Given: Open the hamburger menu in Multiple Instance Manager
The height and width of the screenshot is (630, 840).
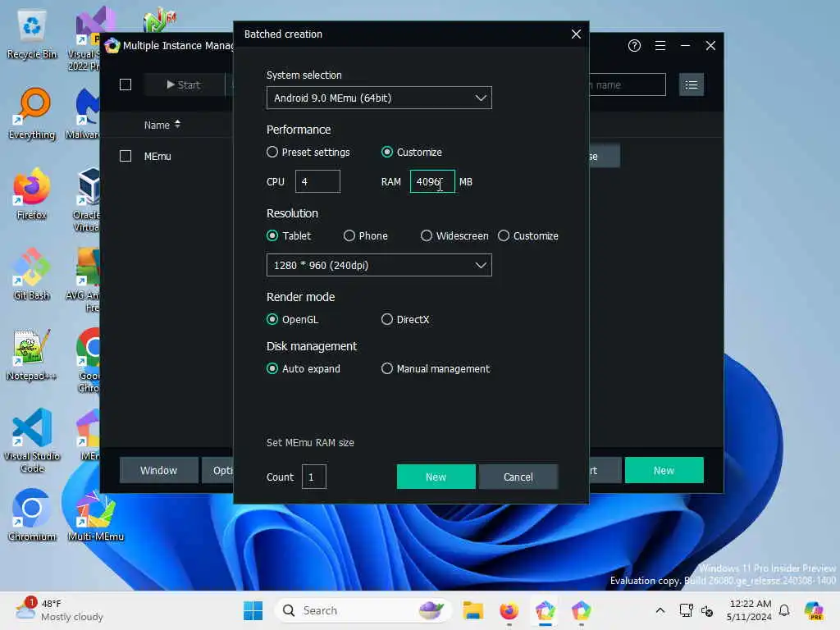Looking at the screenshot, I should pyautogui.click(x=660, y=46).
